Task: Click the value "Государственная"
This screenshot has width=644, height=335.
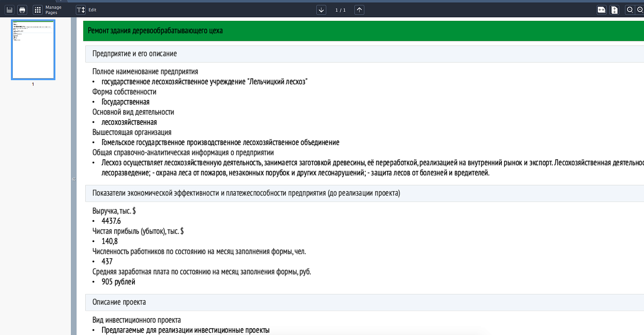Action: [x=126, y=102]
